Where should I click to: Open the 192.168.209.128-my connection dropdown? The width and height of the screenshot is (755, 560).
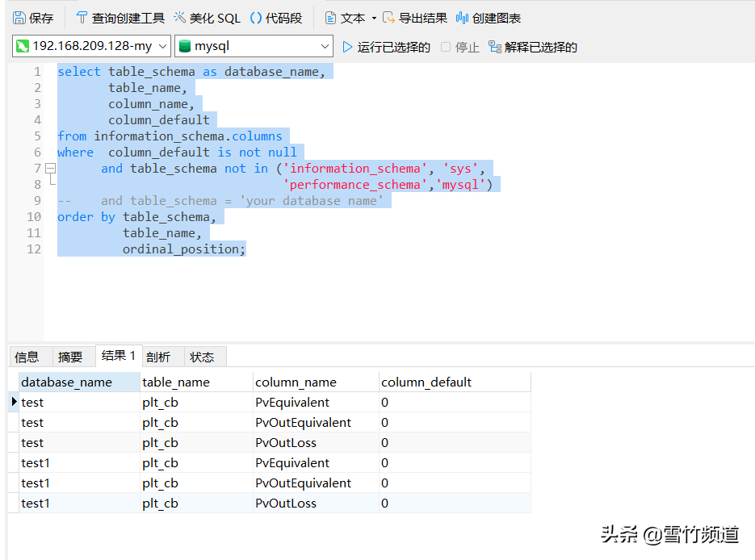pyautogui.click(x=161, y=46)
